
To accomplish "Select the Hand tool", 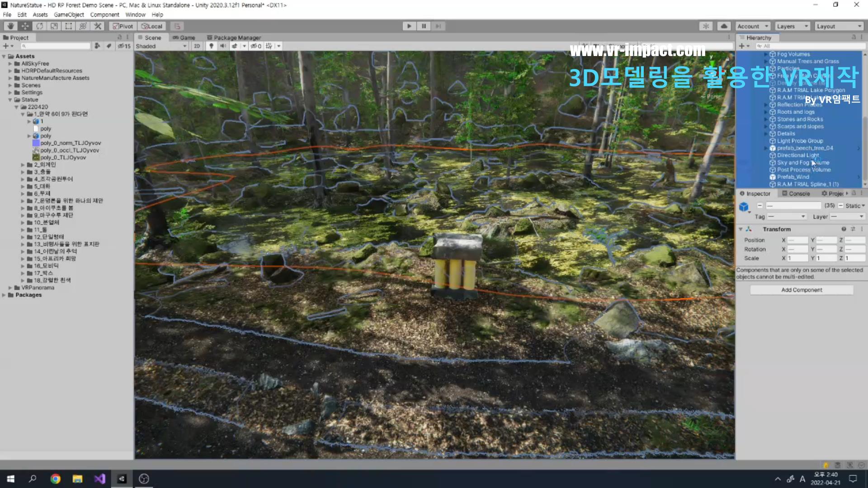I will click(10, 26).
